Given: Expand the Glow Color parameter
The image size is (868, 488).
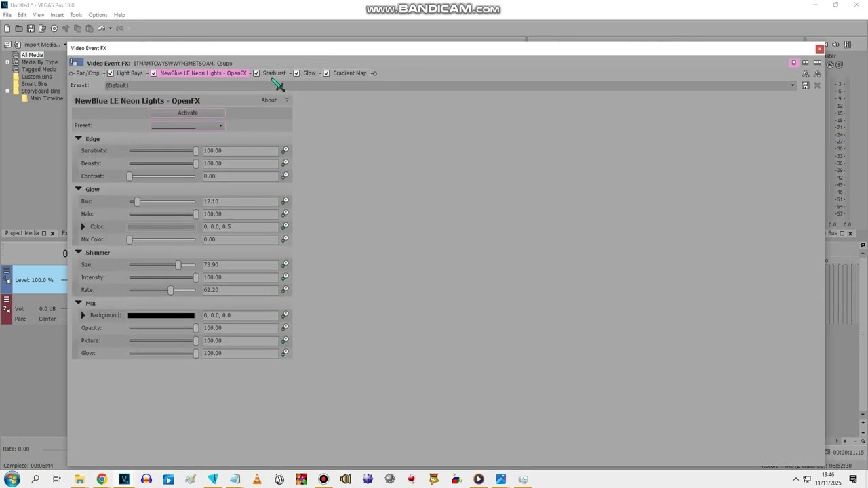Looking at the screenshot, I should (x=83, y=226).
